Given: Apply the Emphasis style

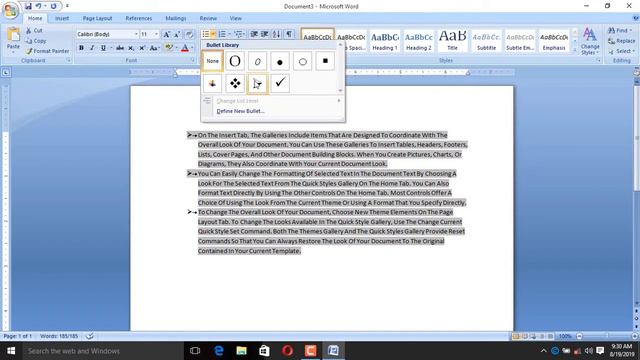Looking at the screenshot, I should tap(554, 40).
